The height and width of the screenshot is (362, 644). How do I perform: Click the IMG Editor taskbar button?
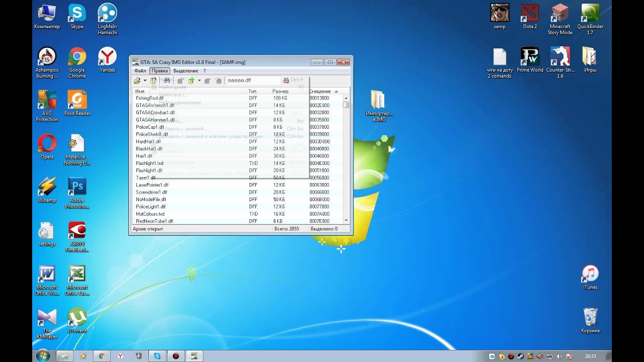tap(194, 356)
